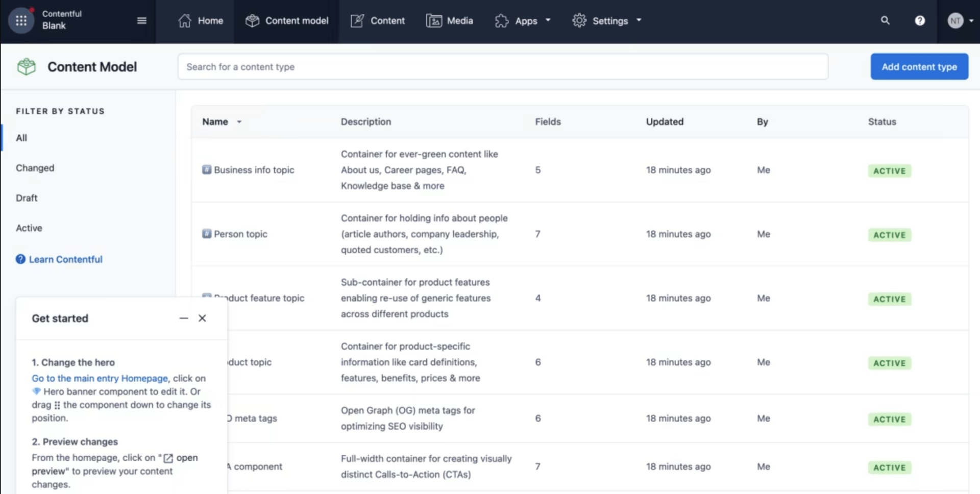Open the Content tab
Screen dimensions: 980x494
(378, 20)
